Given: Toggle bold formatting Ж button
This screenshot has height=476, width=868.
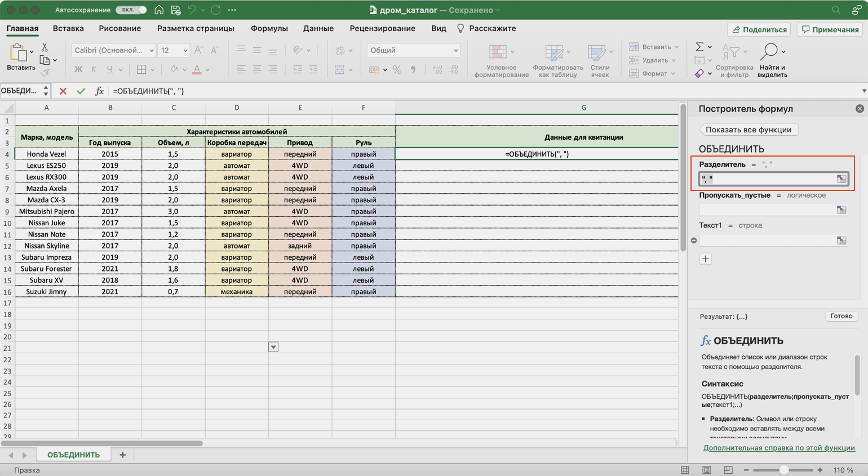Looking at the screenshot, I should [78, 70].
